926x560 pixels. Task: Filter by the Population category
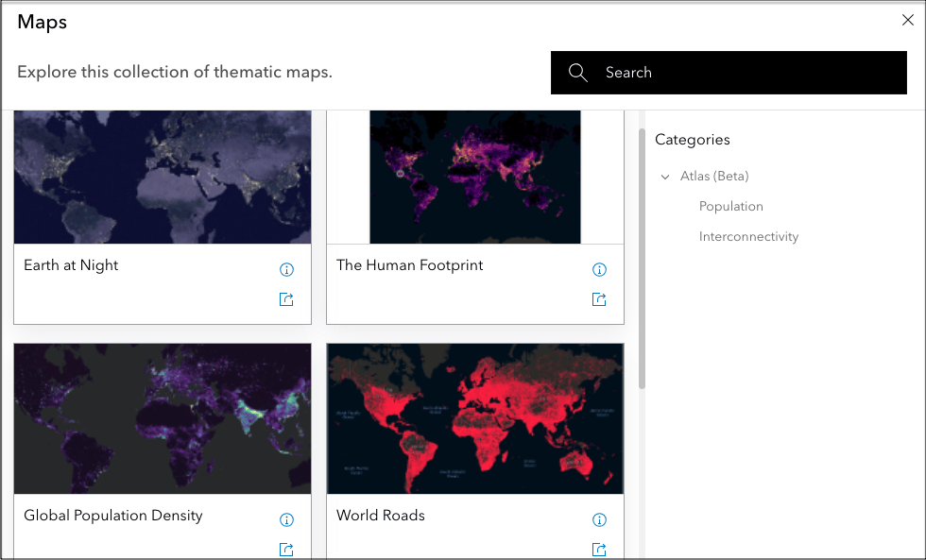click(x=731, y=206)
